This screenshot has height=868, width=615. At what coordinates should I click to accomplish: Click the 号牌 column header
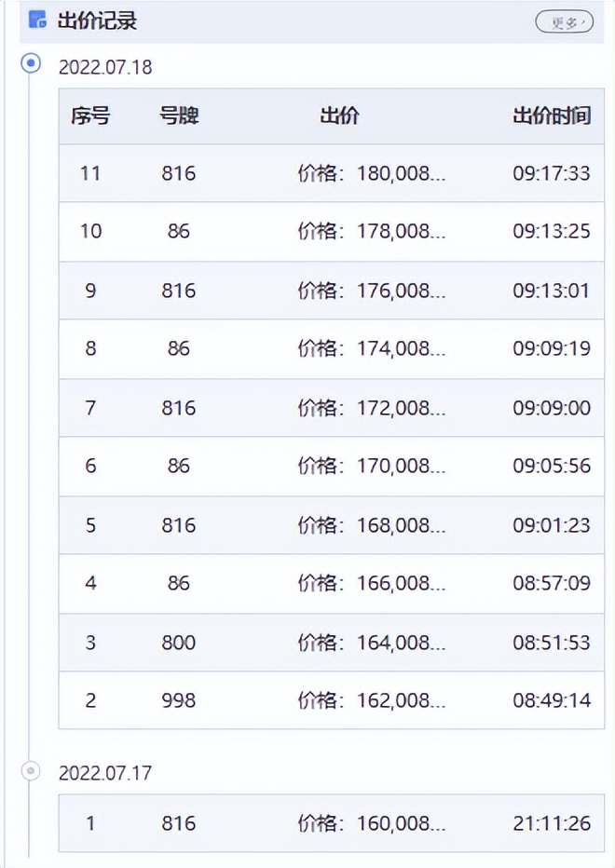(179, 116)
